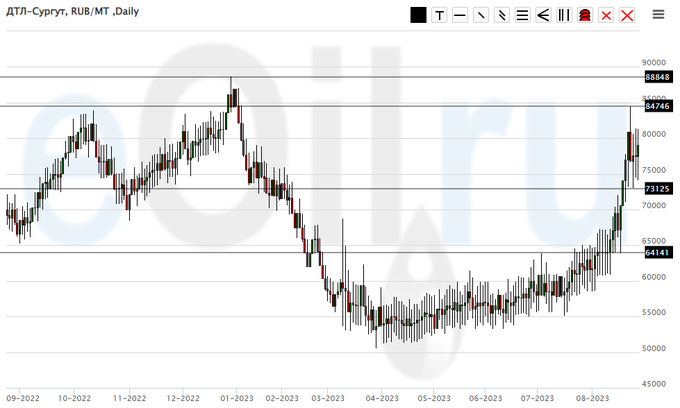
Task: Click the large red X clear-all icon
Action: (627, 15)
